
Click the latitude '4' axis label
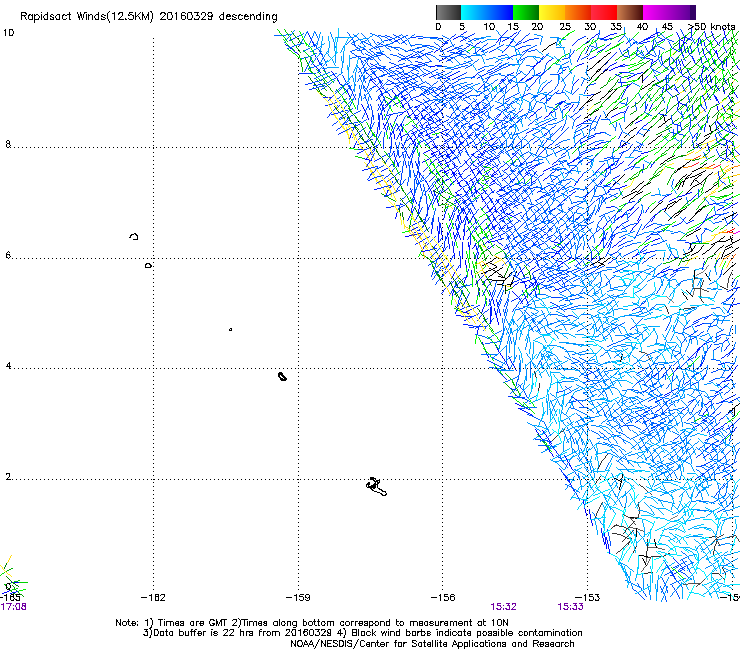(x=8, y=366)
